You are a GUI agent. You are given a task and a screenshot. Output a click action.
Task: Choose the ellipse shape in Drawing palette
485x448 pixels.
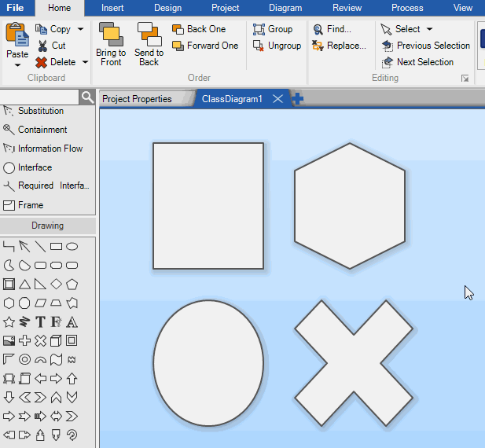point(72,247)
